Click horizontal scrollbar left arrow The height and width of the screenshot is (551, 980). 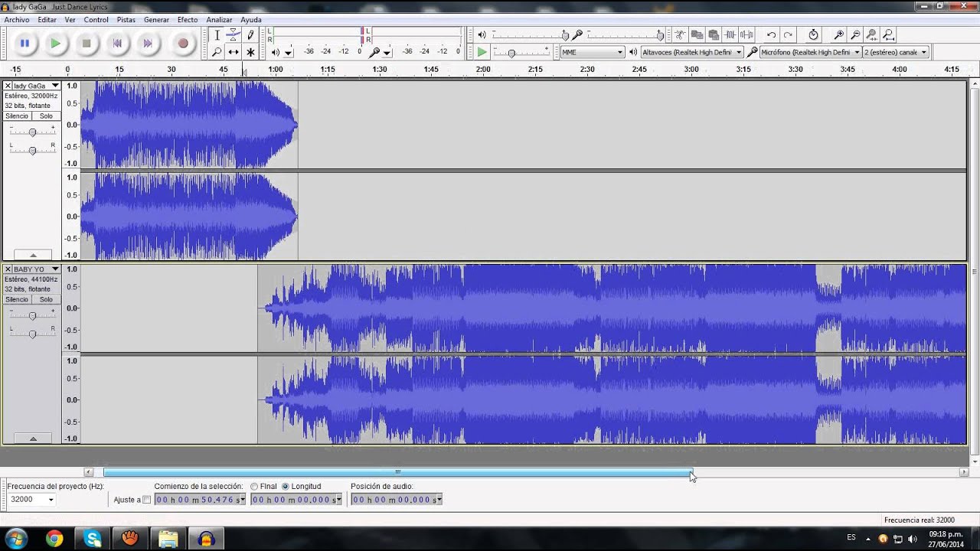tap(89, 472)
